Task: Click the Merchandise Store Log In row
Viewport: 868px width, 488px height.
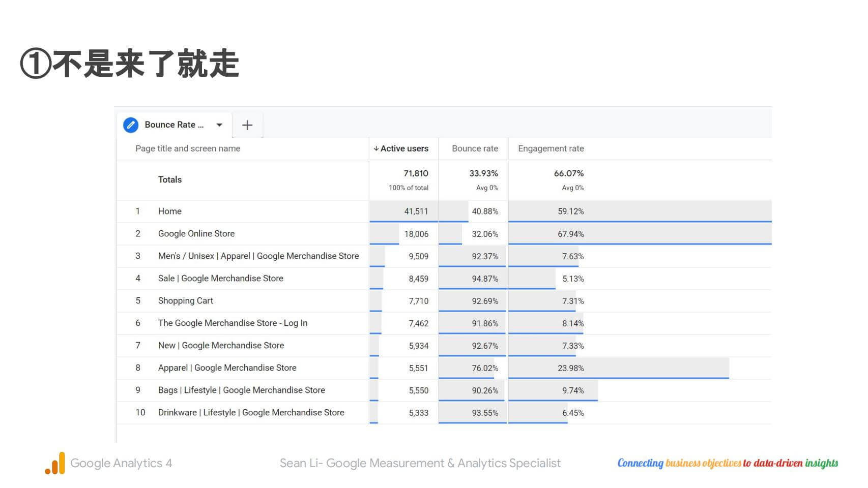Action: coord(233,323)
